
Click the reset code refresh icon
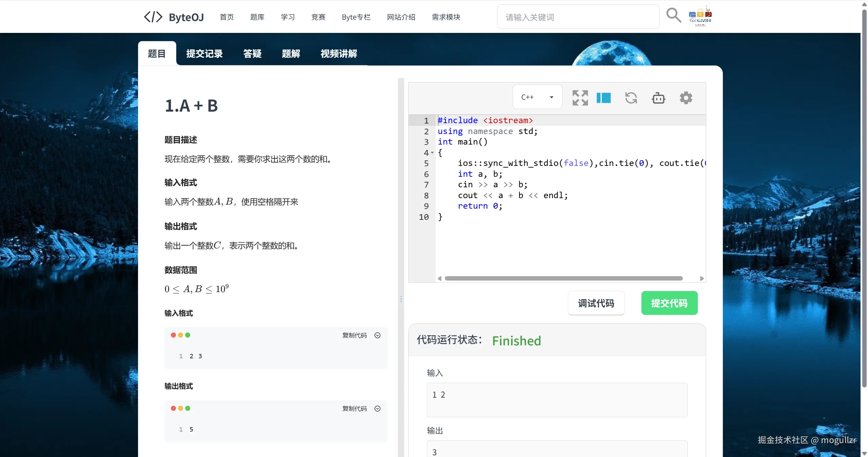[x=631, y=98]
